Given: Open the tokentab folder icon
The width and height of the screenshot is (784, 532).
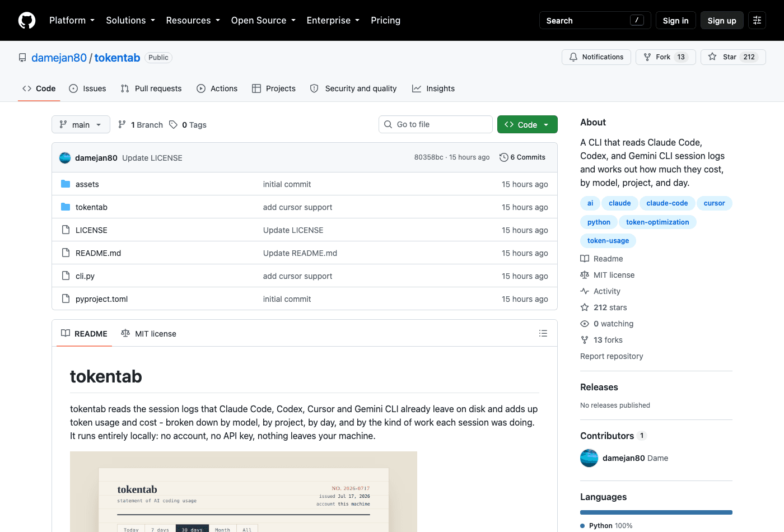Looking at the screenshot, I should tap(66, 207).
